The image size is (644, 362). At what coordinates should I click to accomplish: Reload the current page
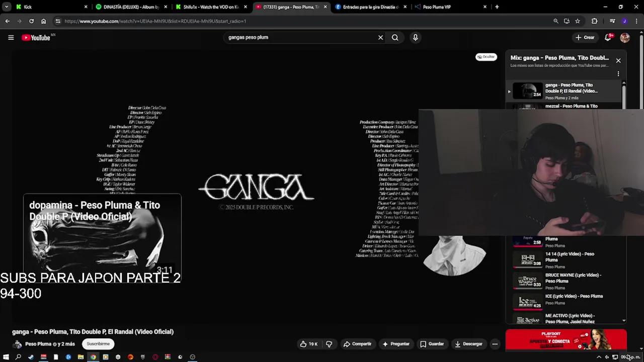(31, 21)
